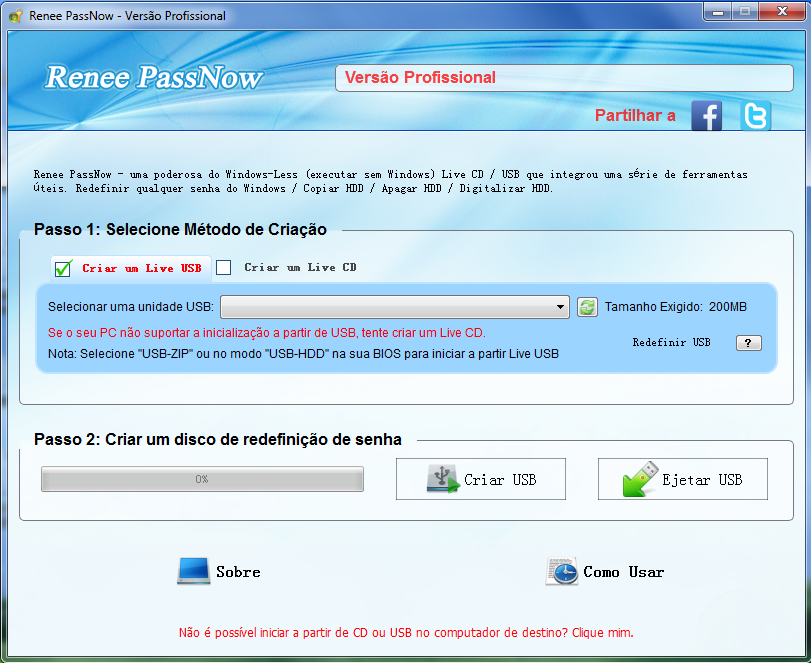This screenshot has height=663, width=811.
Task: Click the Selecionar uma unidade USB label
Action: click(x=130, y=307)
